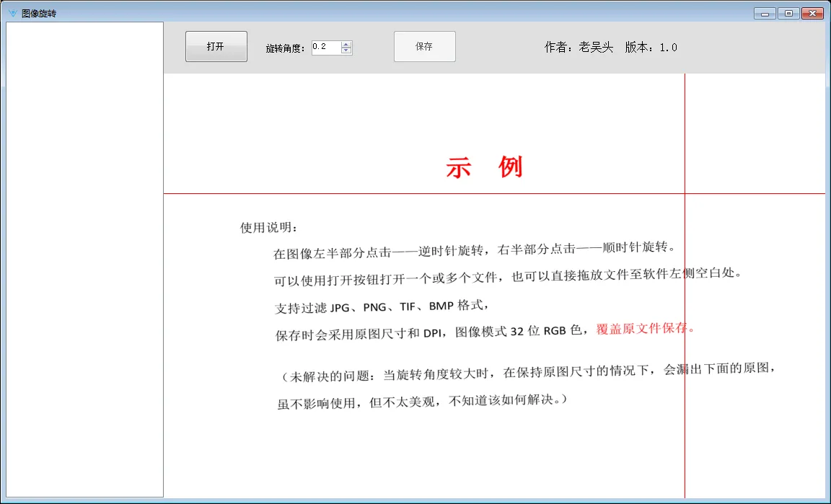This screenshot has height=504, width=831.
Task: Click the 图像旋转 window title text
Action: [x=39, y=13]
